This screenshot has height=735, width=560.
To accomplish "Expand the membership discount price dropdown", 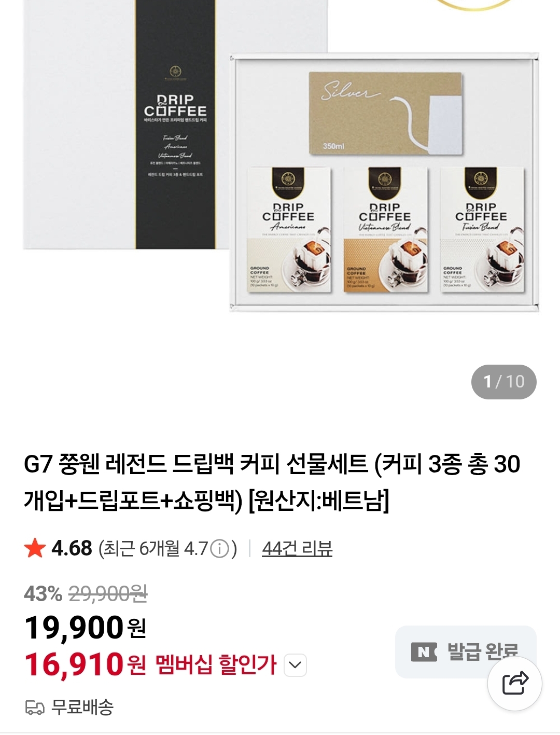I will pos(296,665).
